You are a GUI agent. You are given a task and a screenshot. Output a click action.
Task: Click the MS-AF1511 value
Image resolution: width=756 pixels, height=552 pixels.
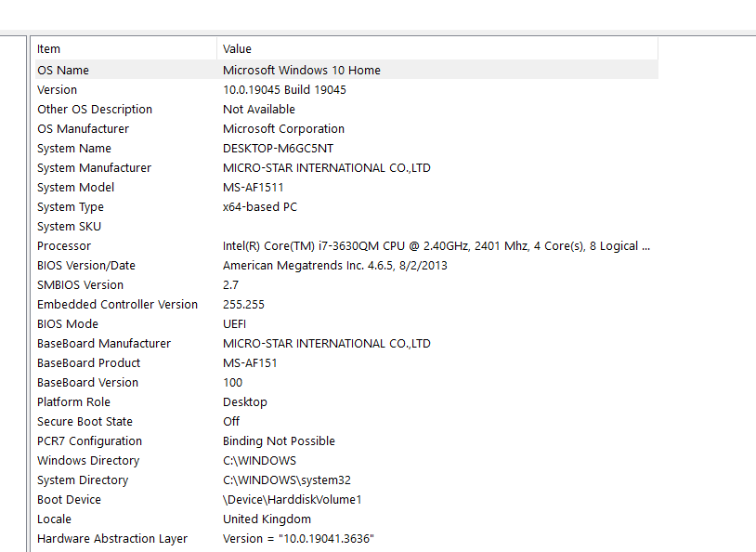[x=254, y=187]
